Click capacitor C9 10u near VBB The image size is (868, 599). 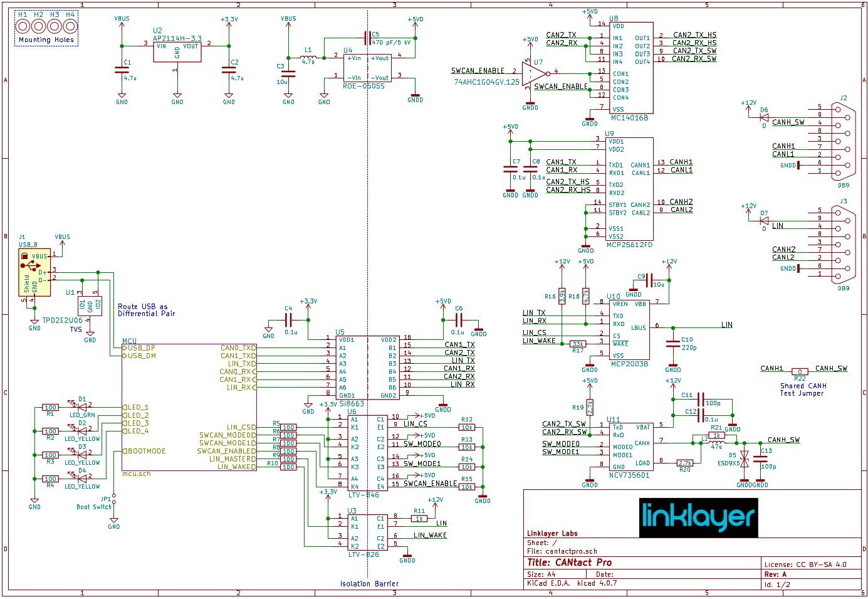tap(649, 280)
